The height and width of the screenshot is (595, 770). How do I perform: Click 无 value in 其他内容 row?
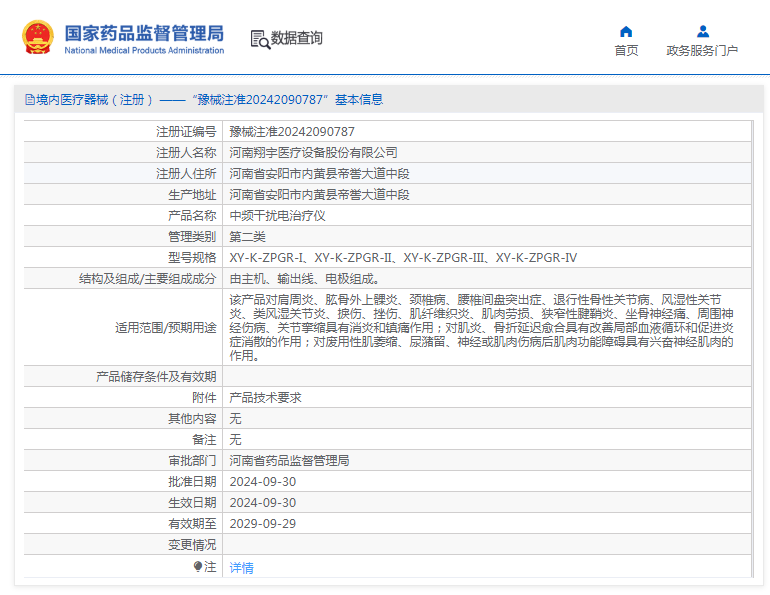point(235,419)
